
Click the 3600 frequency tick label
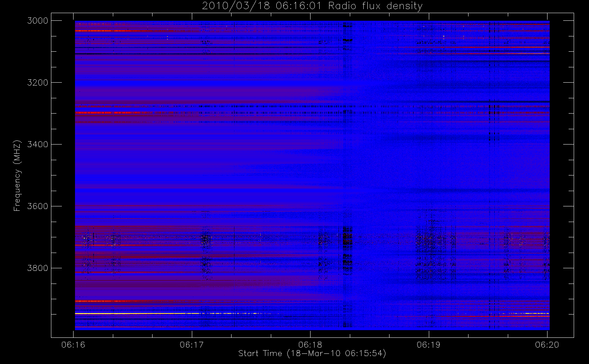tap(38, 206)
